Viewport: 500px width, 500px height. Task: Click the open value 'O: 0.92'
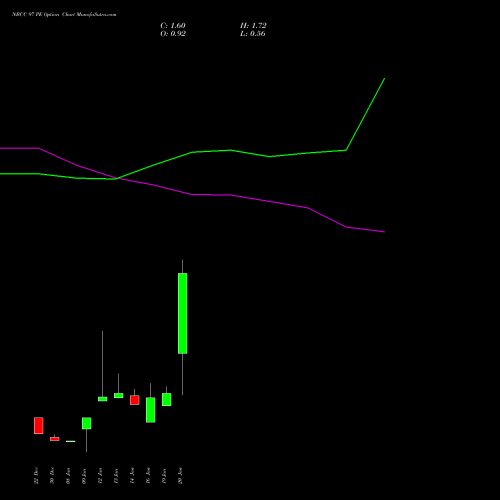[x=173, y=34]
